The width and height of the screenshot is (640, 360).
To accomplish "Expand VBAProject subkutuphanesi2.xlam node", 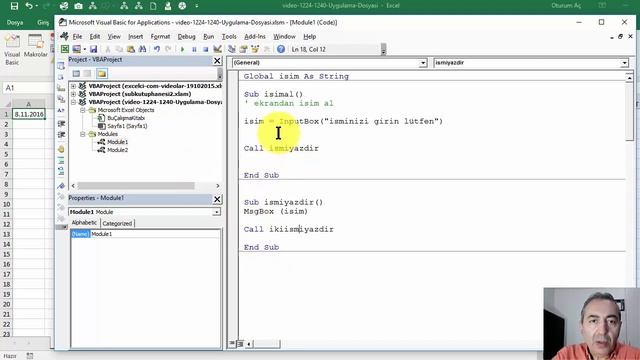I will [x=73, y=94].
